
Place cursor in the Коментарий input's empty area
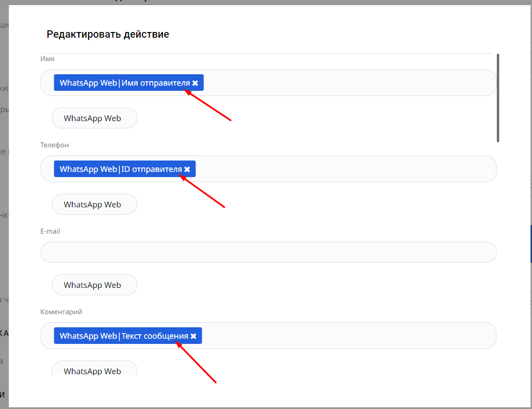349,336
